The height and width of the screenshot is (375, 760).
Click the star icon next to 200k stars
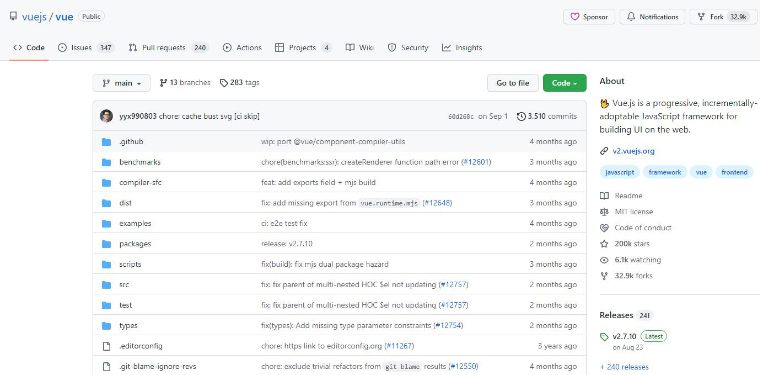coord(604,244)
